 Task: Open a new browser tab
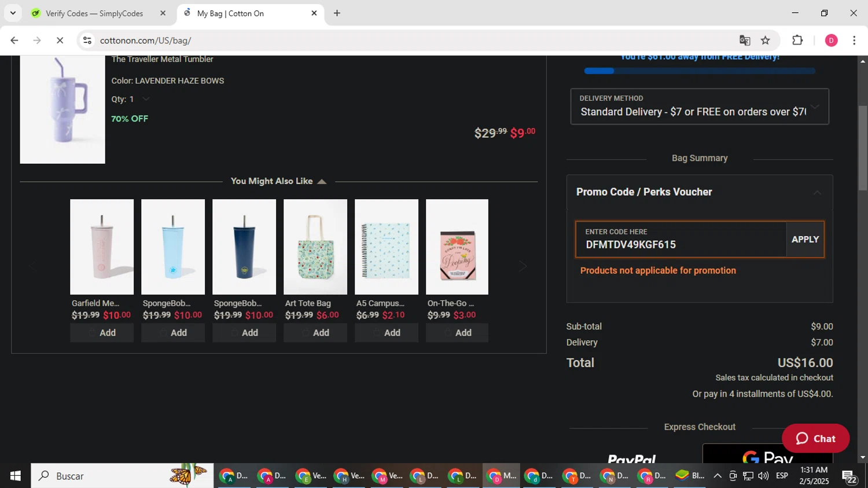coord(337,13)
